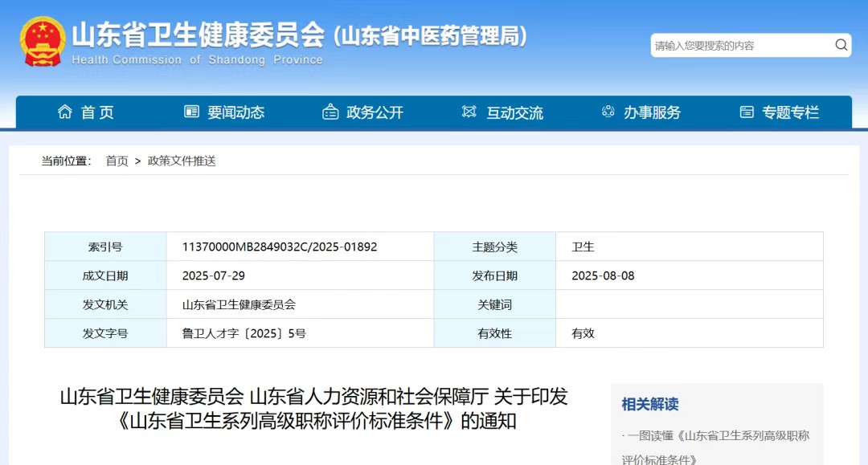Click the 当前位置 label

click(x=67, y=161)
